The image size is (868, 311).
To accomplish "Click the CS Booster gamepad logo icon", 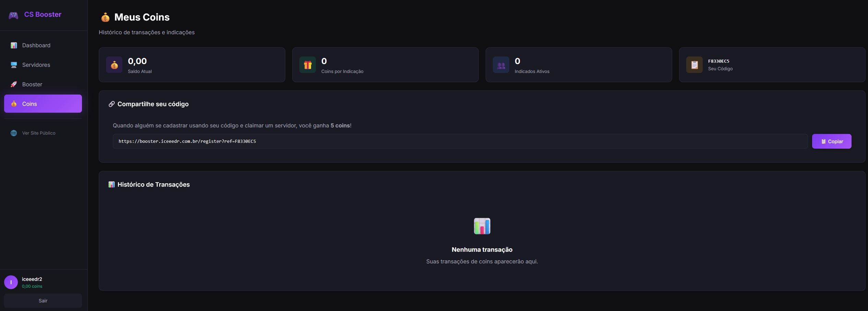I will 13,15.
